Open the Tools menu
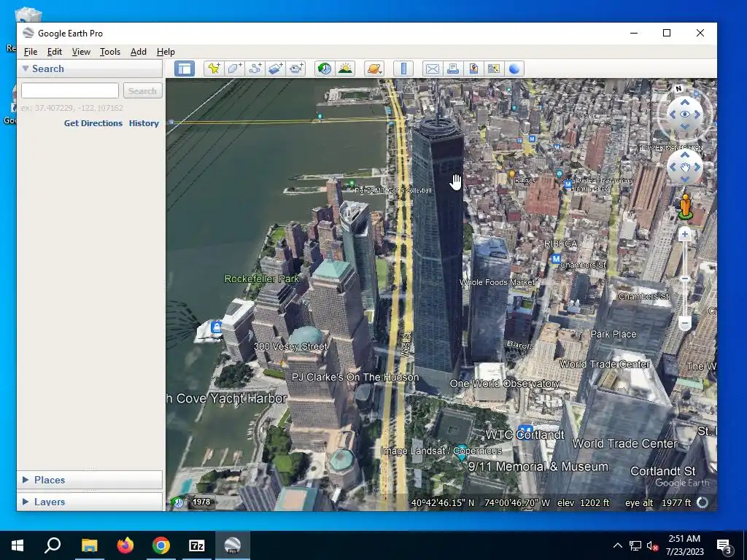This screenshot has width=747, height=560. tap(110, 52)
